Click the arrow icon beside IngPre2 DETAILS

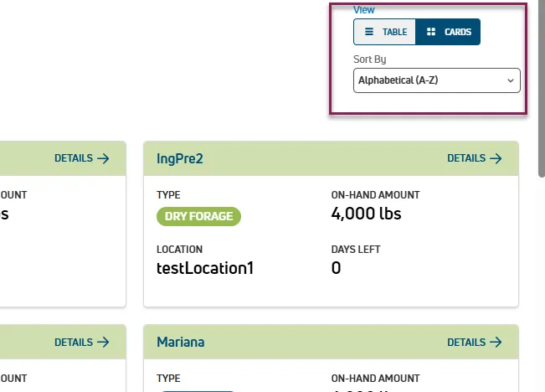[x=496, y=158]
